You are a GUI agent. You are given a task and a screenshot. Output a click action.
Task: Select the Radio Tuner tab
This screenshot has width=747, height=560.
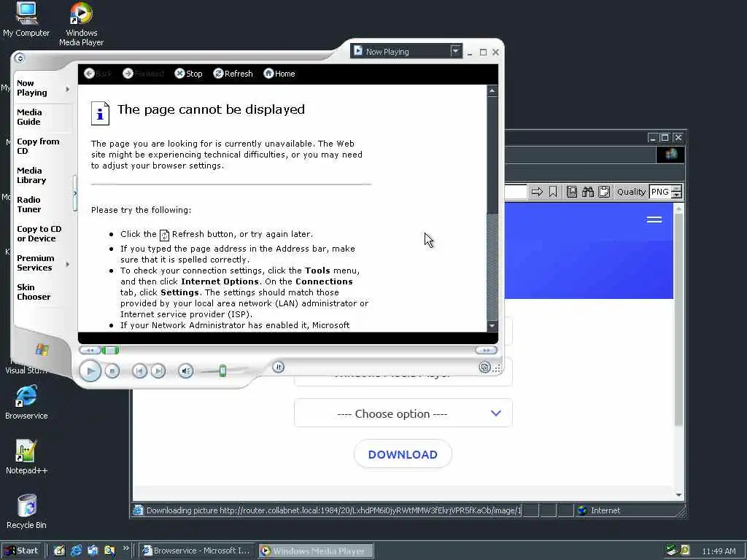click(29, 205)
